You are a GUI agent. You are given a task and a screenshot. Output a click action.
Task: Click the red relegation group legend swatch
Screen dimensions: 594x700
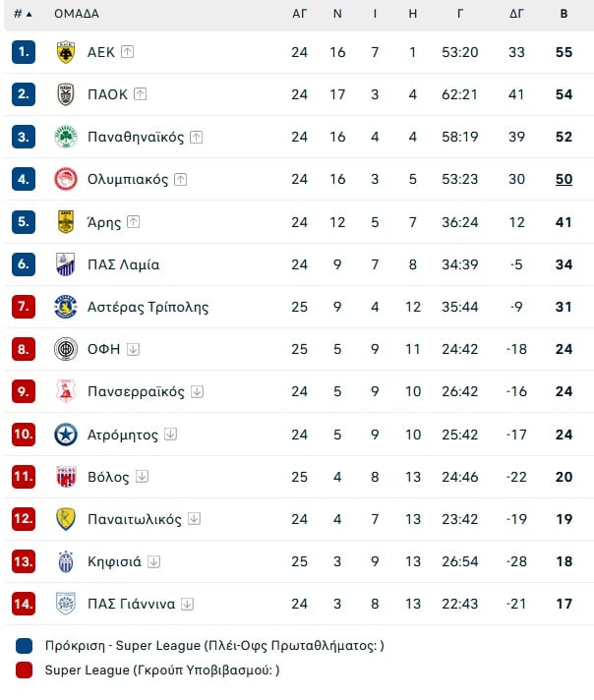pyautogui.click(x=25, y=671)
